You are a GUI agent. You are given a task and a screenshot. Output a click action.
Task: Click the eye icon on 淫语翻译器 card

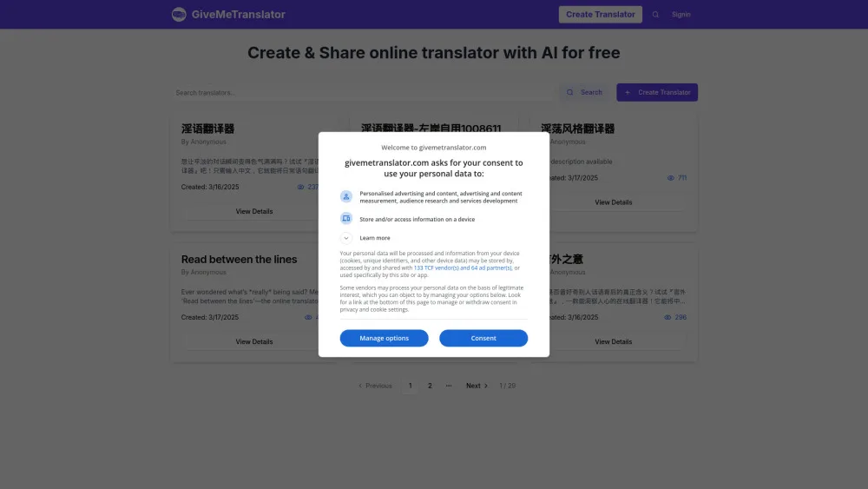click(300, 188)
